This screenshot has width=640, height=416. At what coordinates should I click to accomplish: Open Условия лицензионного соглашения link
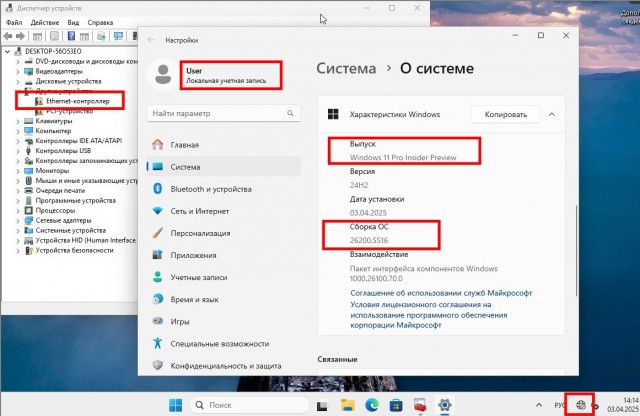pyautogui.click(x=429, y=315)
